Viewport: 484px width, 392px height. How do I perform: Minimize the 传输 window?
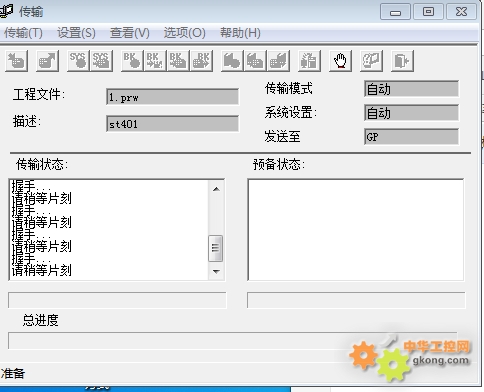pos(395,12)
